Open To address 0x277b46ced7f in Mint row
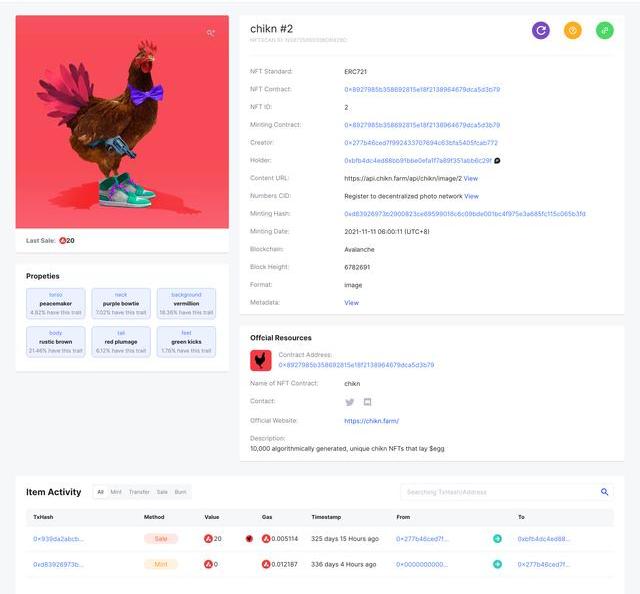Image resolution: width=640 pixels, height=594 pixels. pos(544,565)
